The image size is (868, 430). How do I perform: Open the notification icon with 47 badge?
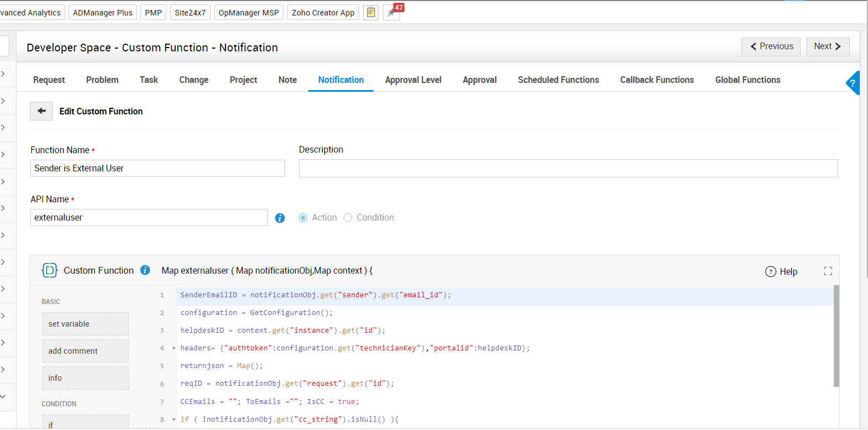pyautogui.click(x=392, y=12)
